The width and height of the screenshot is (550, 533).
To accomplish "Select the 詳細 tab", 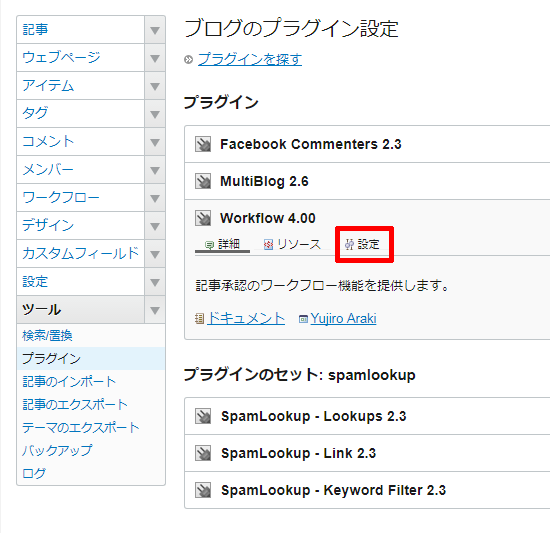I will (x=222, y=244).
